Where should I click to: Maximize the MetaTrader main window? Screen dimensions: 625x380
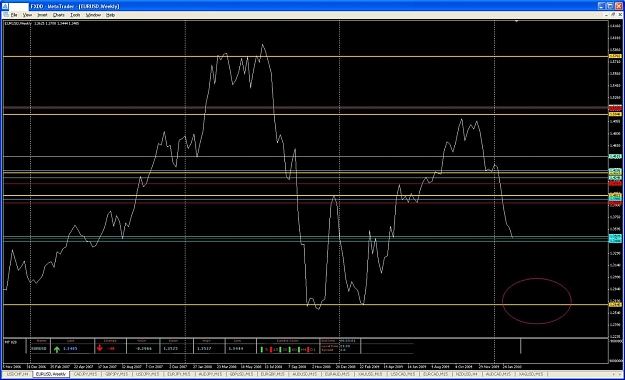tap(610, 6)
